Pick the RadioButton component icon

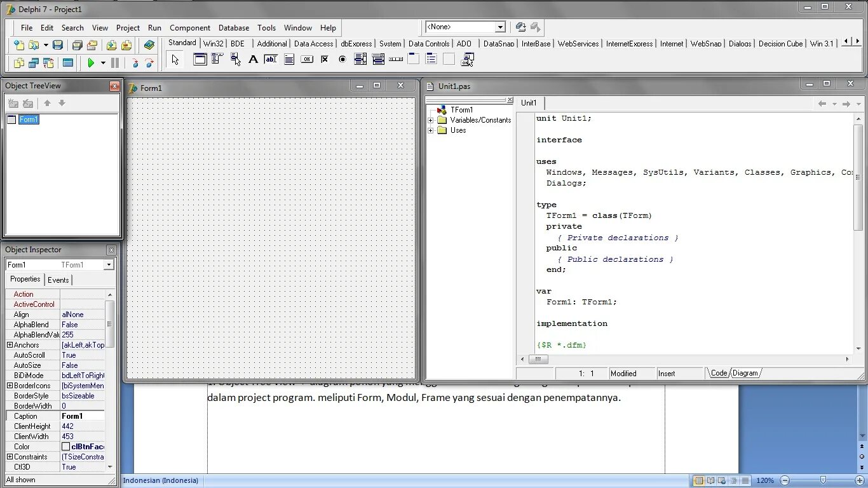tap(342, 59)
